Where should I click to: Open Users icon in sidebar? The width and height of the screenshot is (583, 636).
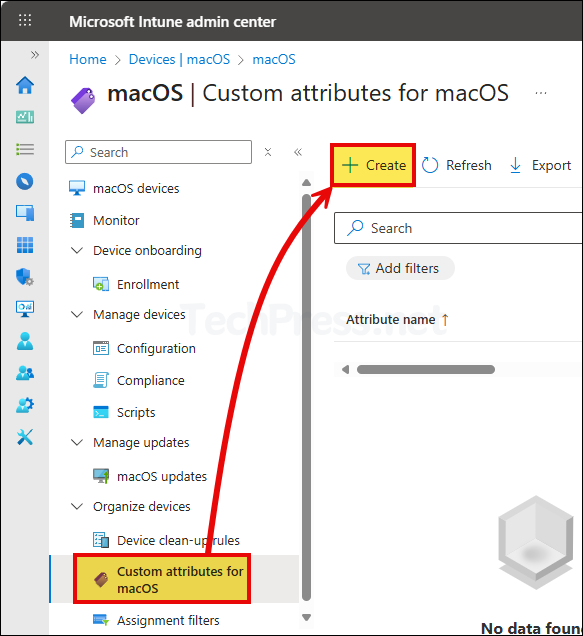[25, 341]
